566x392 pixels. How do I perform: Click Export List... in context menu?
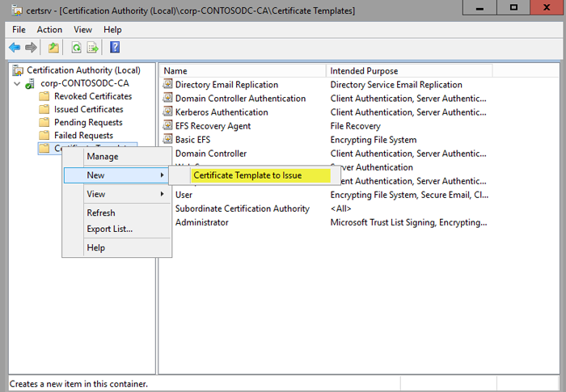109,229
